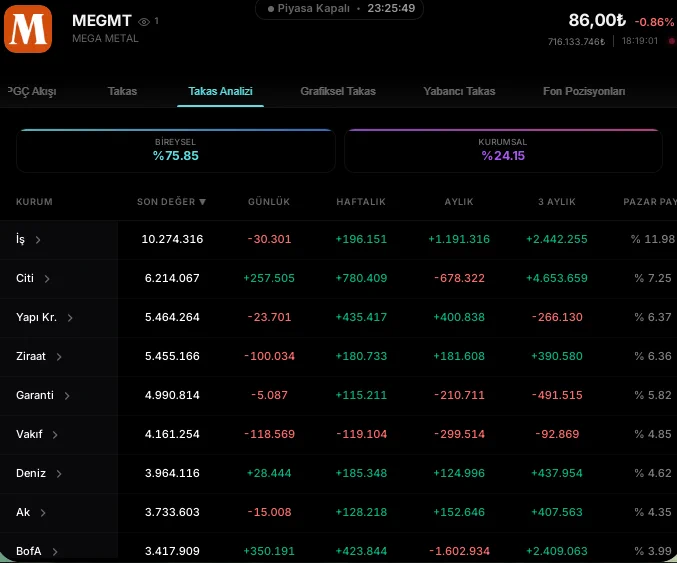
Task: Sort table by PAZAR PAYI header
Action: (x=650, y=202)
